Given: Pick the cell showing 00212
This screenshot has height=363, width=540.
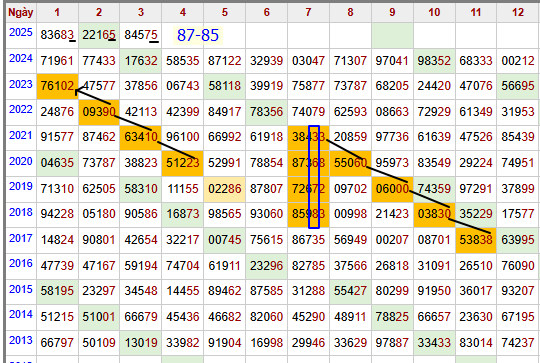Looking at the screenshot, I should click(518, 61).
